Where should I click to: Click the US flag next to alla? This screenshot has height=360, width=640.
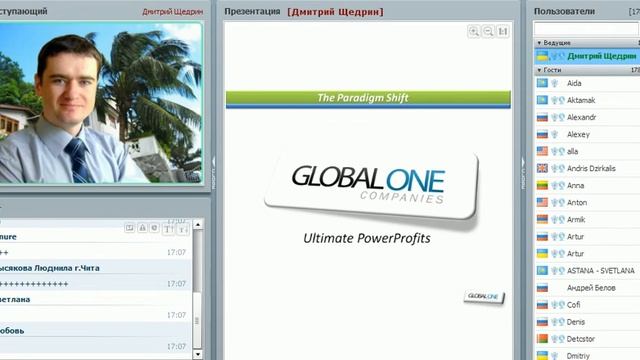click(x=542, y=151)
